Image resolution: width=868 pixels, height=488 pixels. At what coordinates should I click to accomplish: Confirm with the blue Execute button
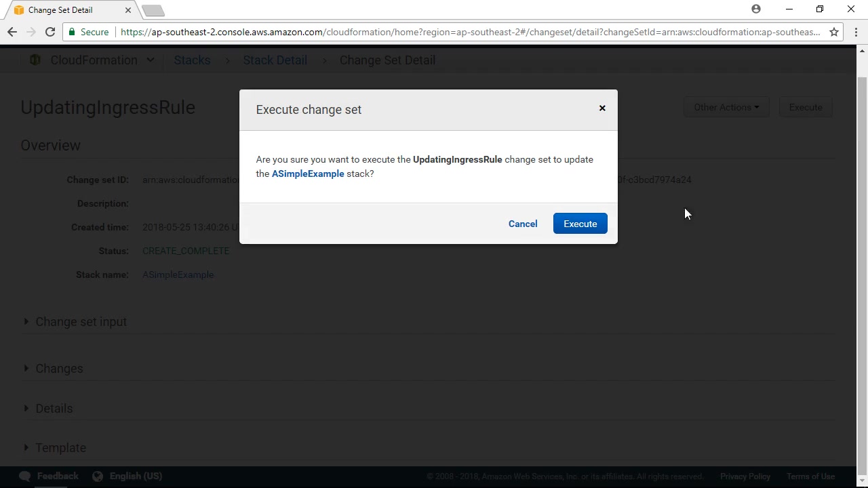(580, 224)
